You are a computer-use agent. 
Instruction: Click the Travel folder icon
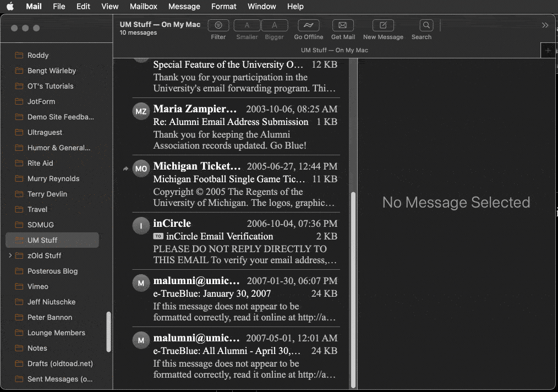(x=19, y=209)
